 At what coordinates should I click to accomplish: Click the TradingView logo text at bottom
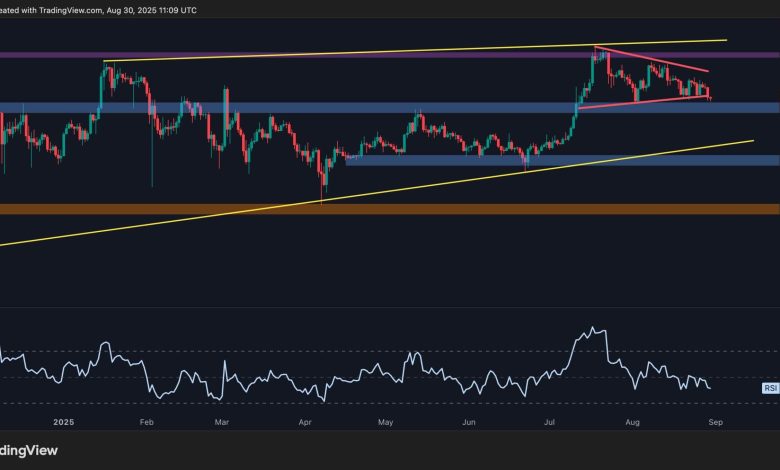28,451
